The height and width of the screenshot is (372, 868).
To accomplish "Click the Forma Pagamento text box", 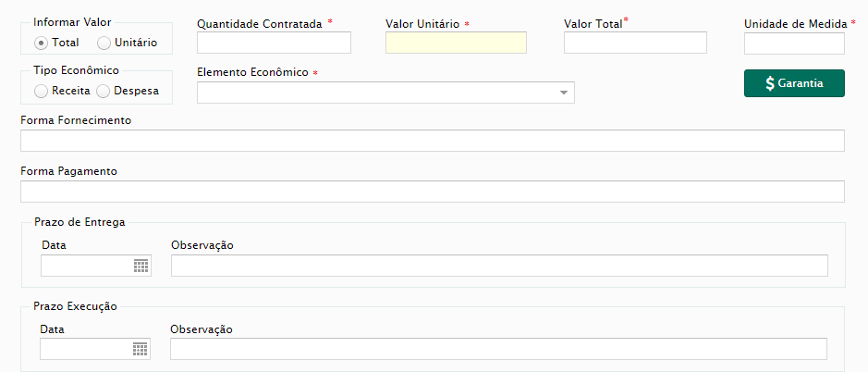I will [433, 192].
